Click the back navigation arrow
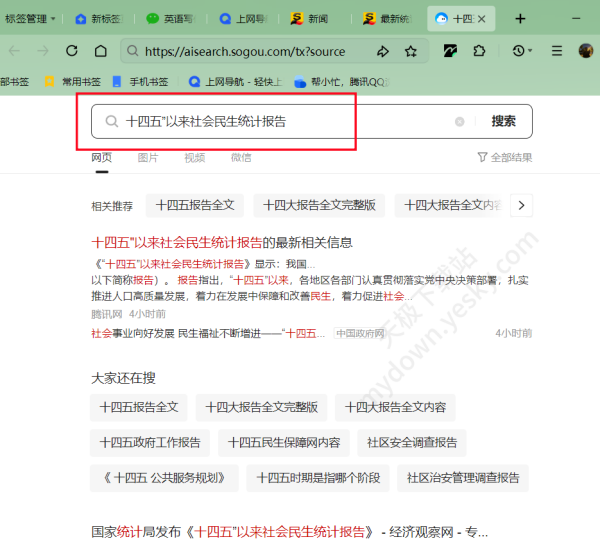Viewport: 600px width, 546px height. point(15,51)
